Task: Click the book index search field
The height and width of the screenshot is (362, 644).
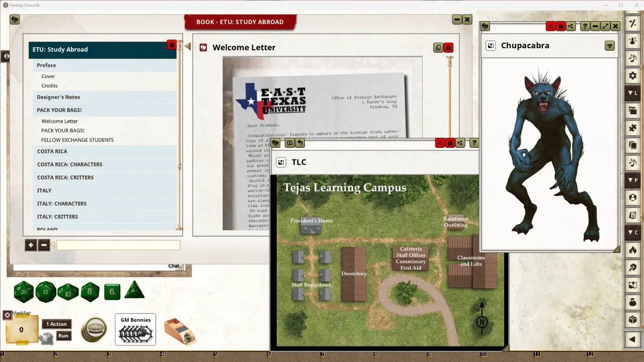Action: 118,245
